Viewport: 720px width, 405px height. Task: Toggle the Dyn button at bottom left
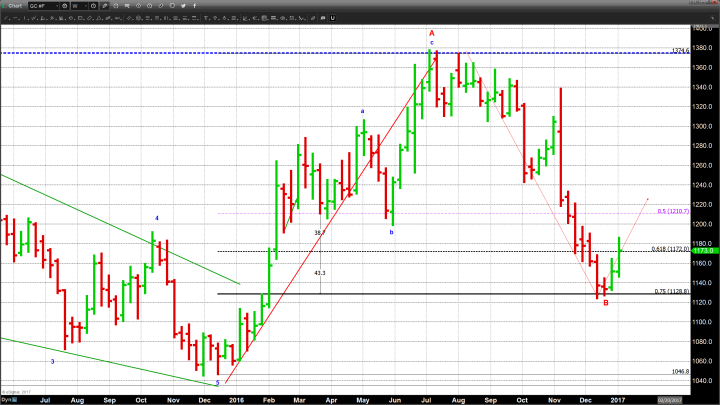pos(6,398)
